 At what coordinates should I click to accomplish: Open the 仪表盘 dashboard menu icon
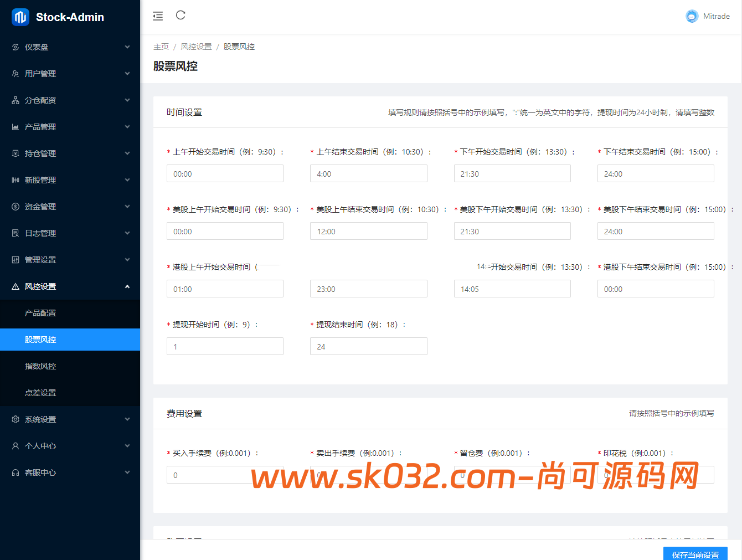tap(16, 47)
